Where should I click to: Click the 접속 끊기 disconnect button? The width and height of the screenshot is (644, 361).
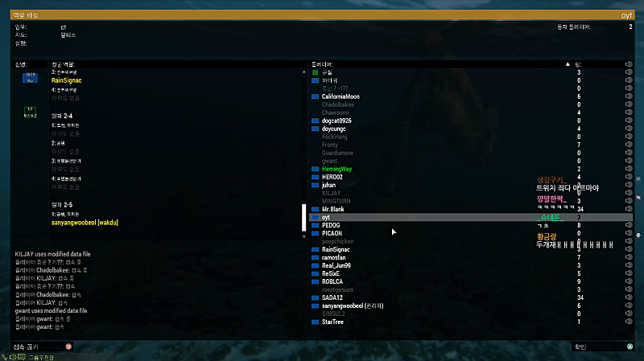(x=43, y=347)
